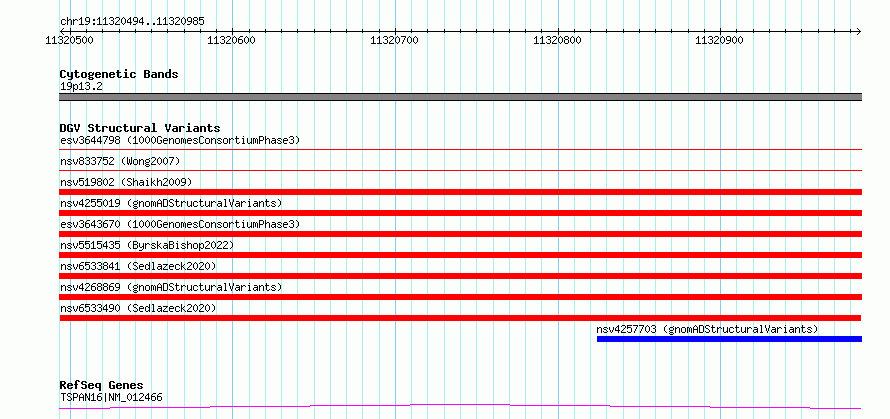Screen dimensions: 890x419
Task: Click the red bar for nsv4255019
Action: (x=460, y=213)
